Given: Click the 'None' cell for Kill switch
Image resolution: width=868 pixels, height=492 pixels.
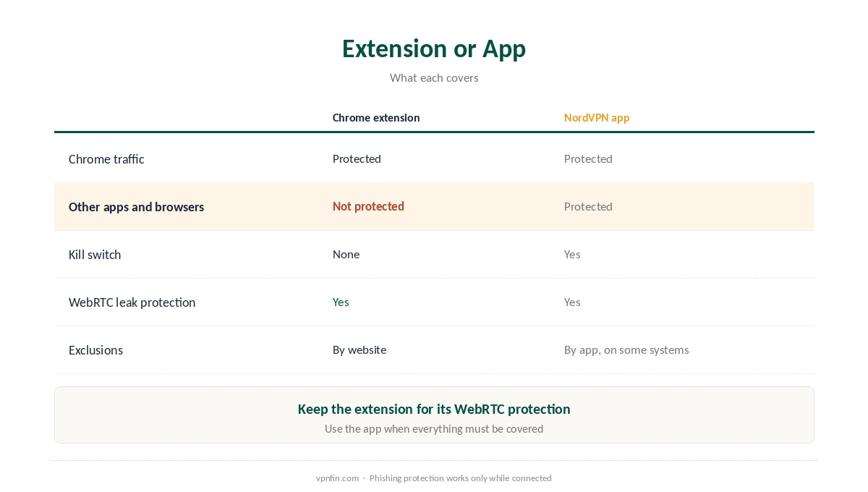Looking at the screenshot, I should click(x=346, y=255).
